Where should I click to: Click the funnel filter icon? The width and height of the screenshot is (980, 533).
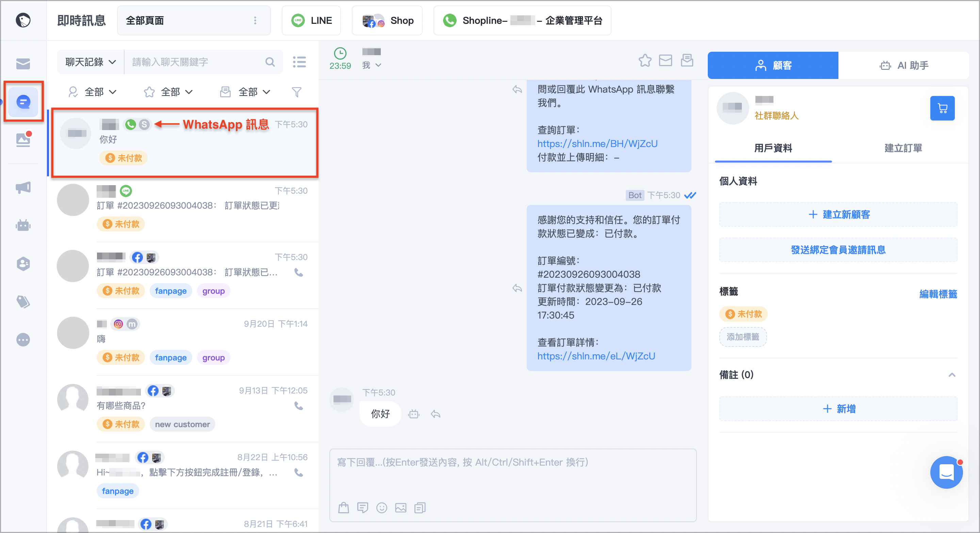[296, 92]
